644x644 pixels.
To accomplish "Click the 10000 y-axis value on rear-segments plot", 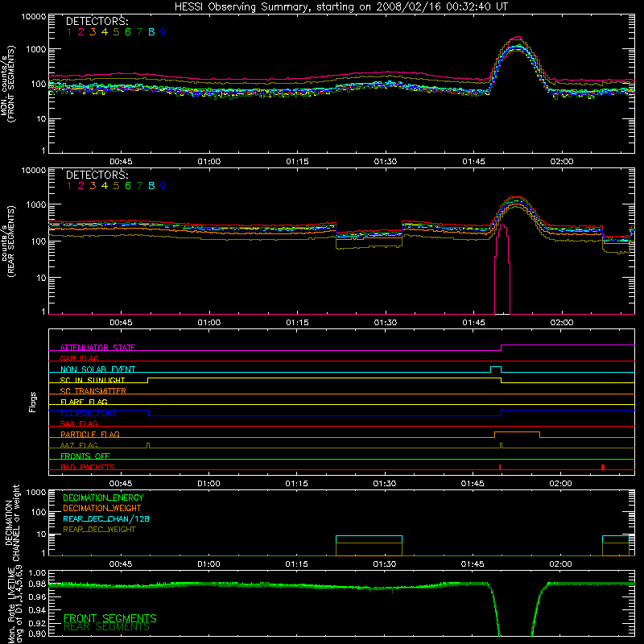I will coord(34,170).
